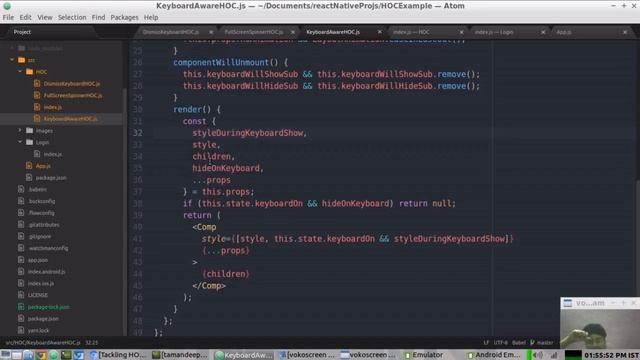This screenshot has height=360, width=640.
Task: Switch to the index.js — HOC tab
Action: pos(411,32)
